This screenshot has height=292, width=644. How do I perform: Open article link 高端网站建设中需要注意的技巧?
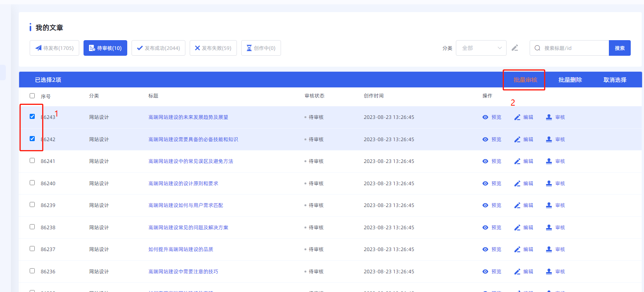coord(183,272)
